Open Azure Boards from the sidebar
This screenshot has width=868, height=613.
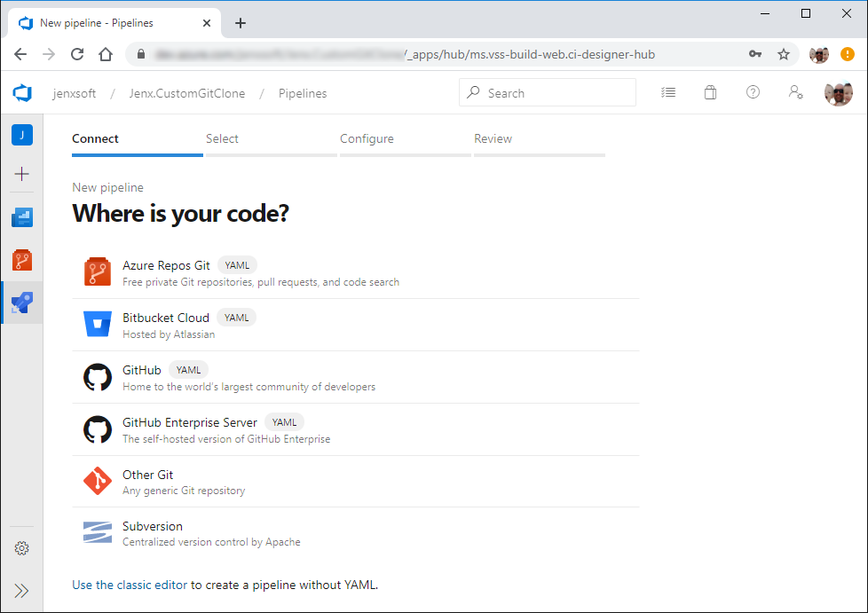(22, 217)
